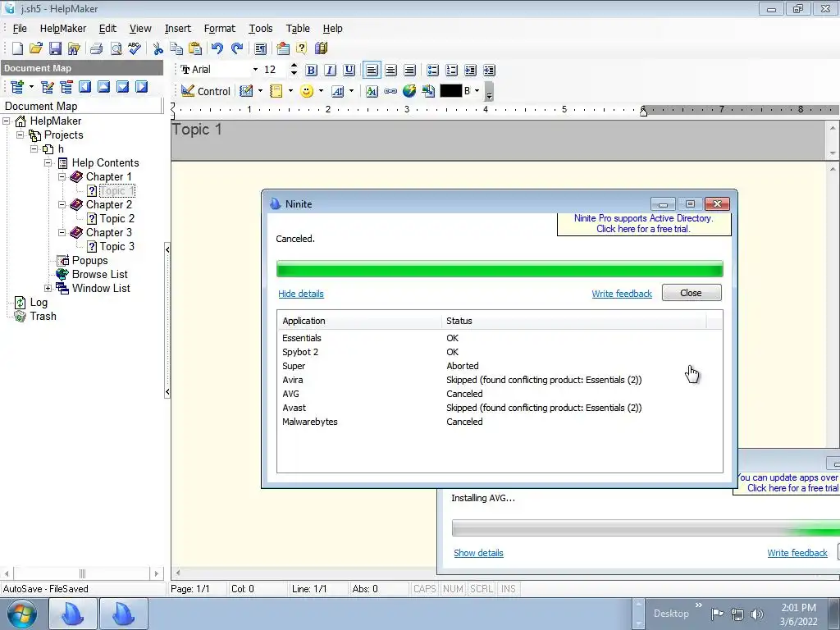Viewport: 840px width, 630px height.
Task: Open the Arial font name dropdown
Action: point(255,70)
